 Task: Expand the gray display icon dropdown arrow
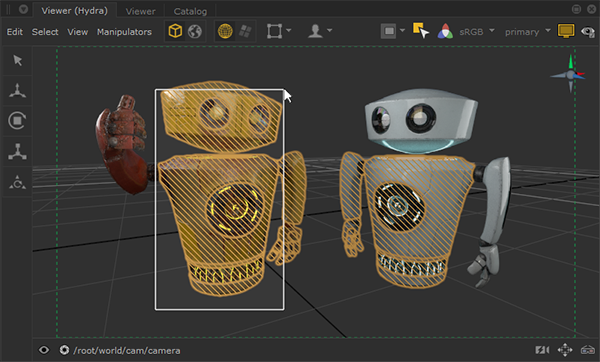(x=402, y=30)
